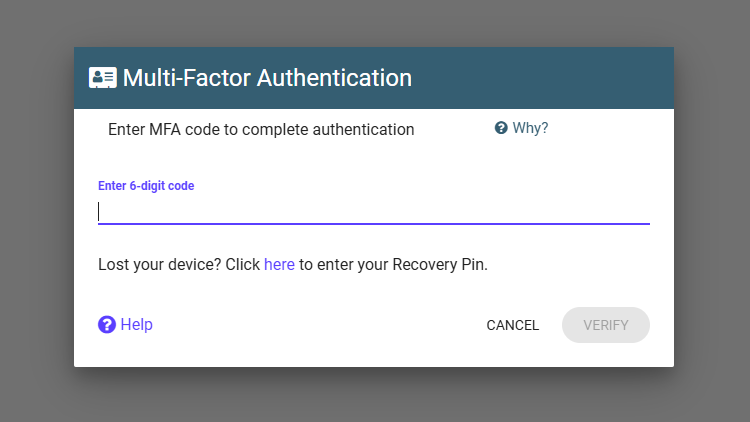Viewport: 750px width, 422px height.
Task: Click the Multi-Factor Authentication title text
Action: coord(267,78)
